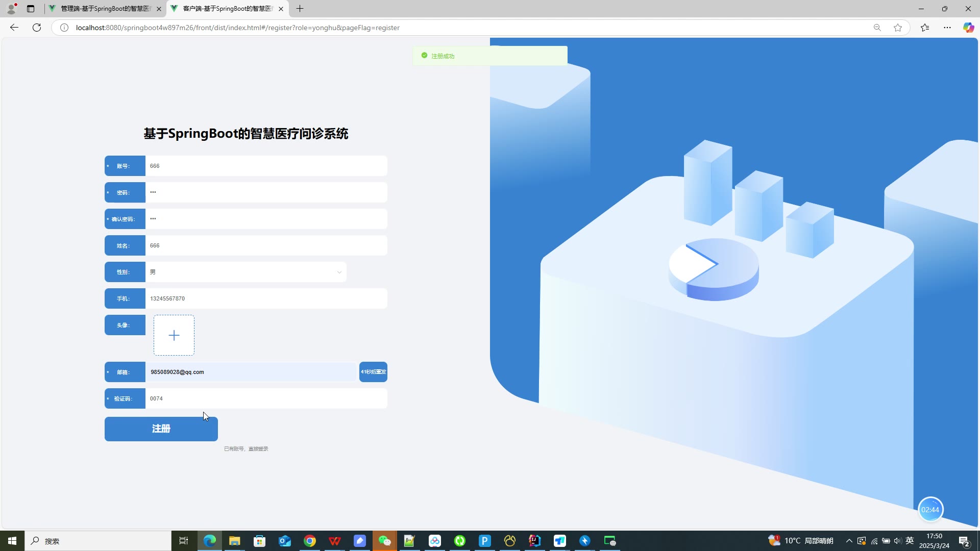Go back using browser back arrow

(14, 28)
